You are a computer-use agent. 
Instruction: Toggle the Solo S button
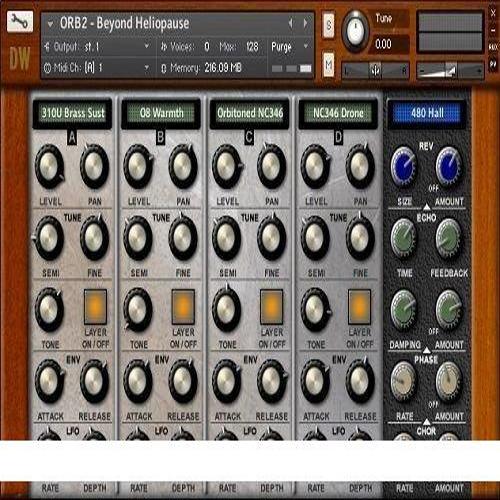pos(329,25)
